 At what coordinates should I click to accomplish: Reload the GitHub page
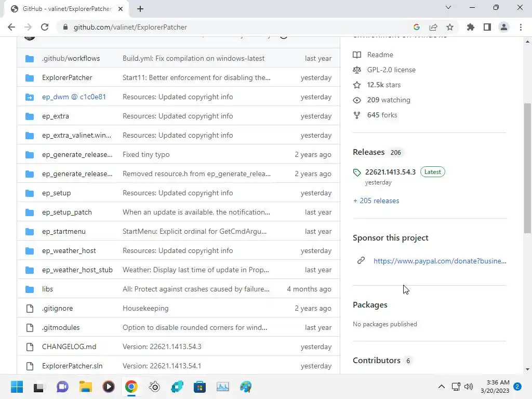click(x=45, y=27)
